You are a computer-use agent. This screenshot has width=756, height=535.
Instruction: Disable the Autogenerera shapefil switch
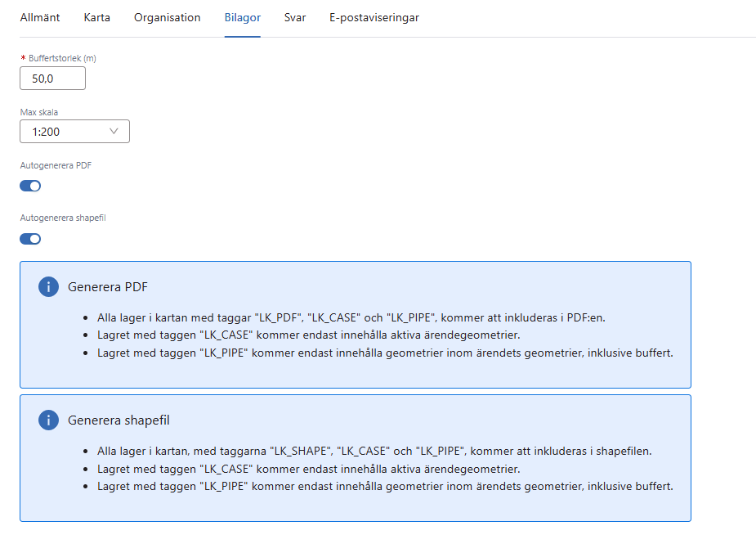tap(30, 239)
